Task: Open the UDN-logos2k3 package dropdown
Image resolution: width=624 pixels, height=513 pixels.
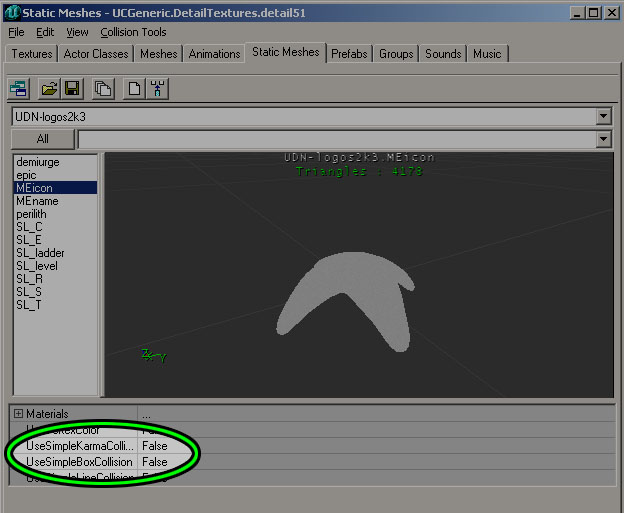Action: [603, 117]
